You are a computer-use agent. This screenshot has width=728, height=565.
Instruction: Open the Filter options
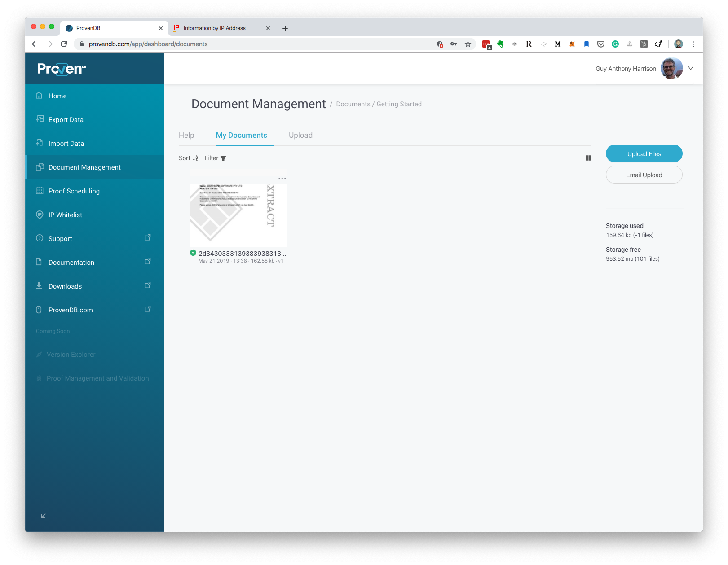[216, 158]
